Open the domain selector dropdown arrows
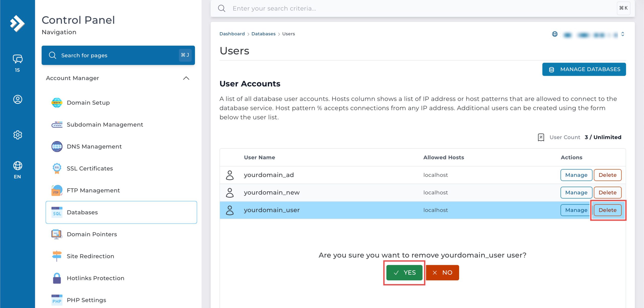Screen dimensions: 644x308 point(623,34)
